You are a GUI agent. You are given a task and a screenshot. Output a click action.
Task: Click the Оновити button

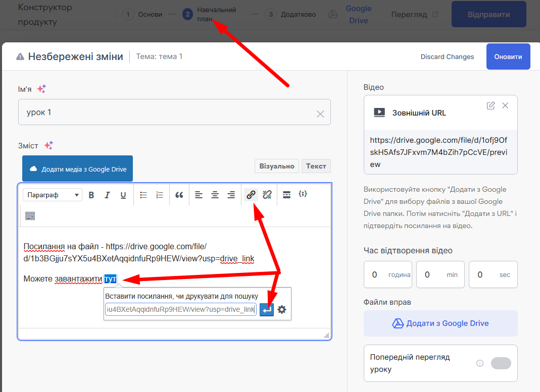pyautogui.click(x=508, y=57)
